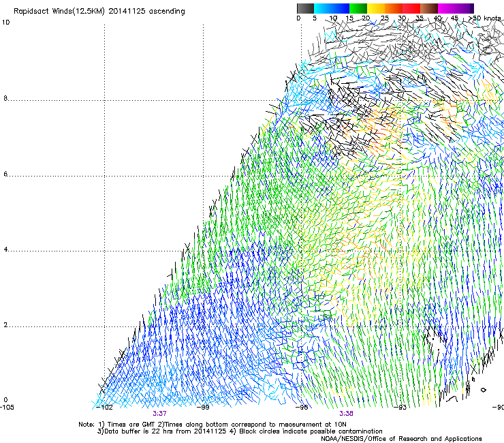Click the latitude label '0'
The image size is (504, 443).
[5, 400]
